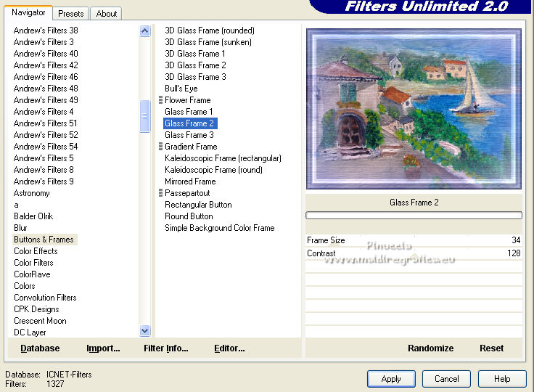Select the DC Layer category
534x392 pixels.
point(30,332)
